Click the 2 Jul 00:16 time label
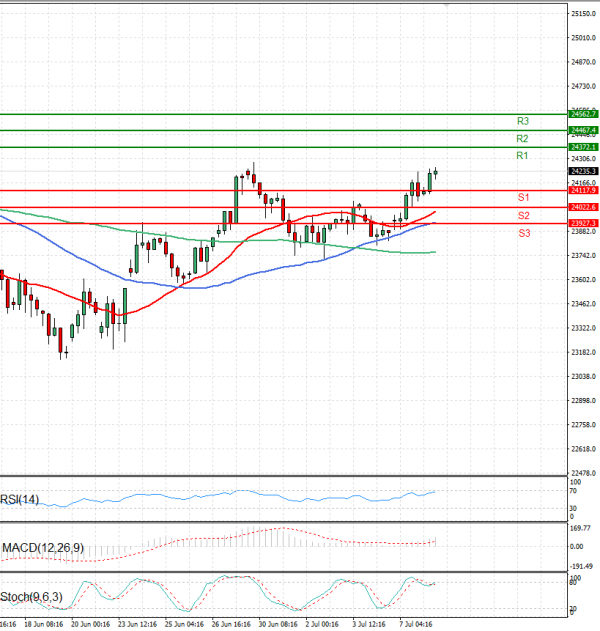The width and height of the screenshot is (600, 631). 322,624
